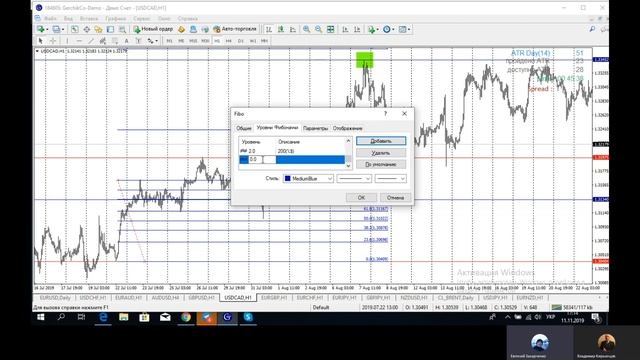Switch to M5 timeframe
Image resolution: width=640 pixels, height=360 pixels.
click(181, 41)
